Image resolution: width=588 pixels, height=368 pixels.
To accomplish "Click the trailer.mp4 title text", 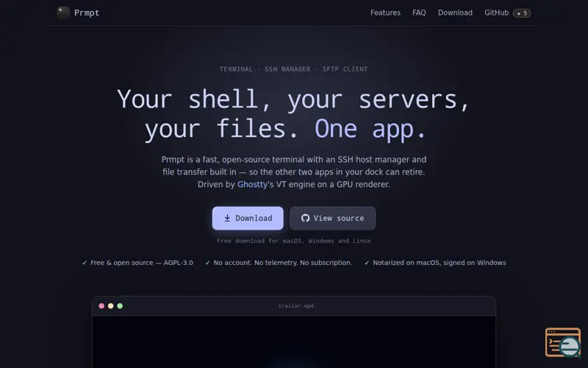I will point(296,306).
